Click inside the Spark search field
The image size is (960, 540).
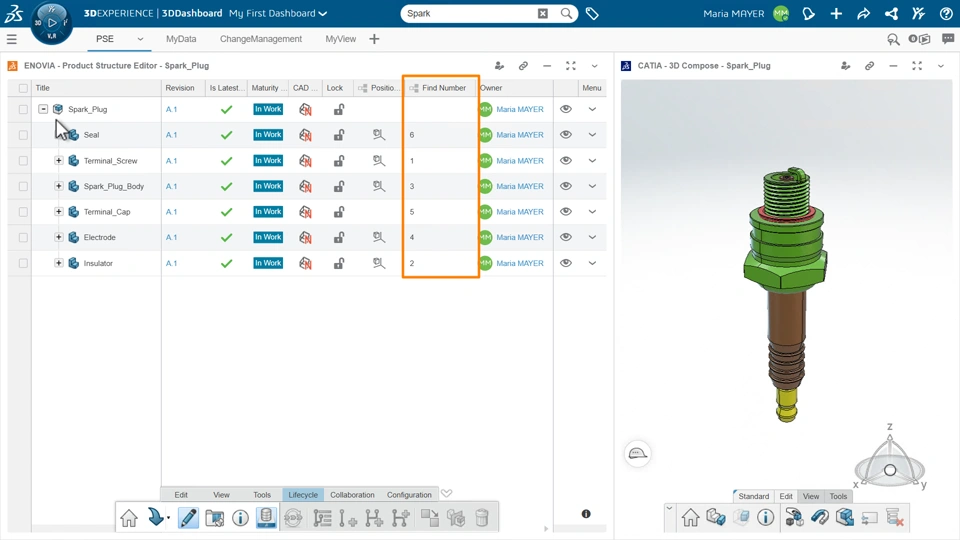tap(470, 13)
